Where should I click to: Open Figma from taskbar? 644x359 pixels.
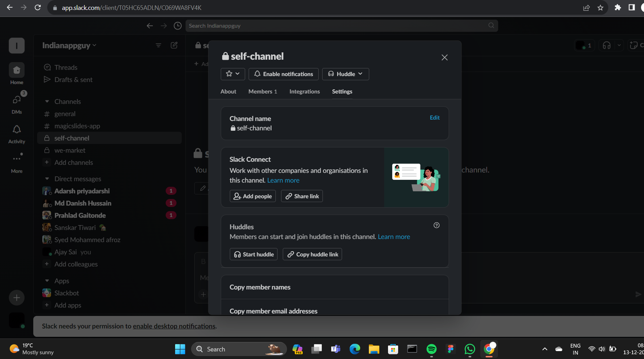tap(450, 349)
